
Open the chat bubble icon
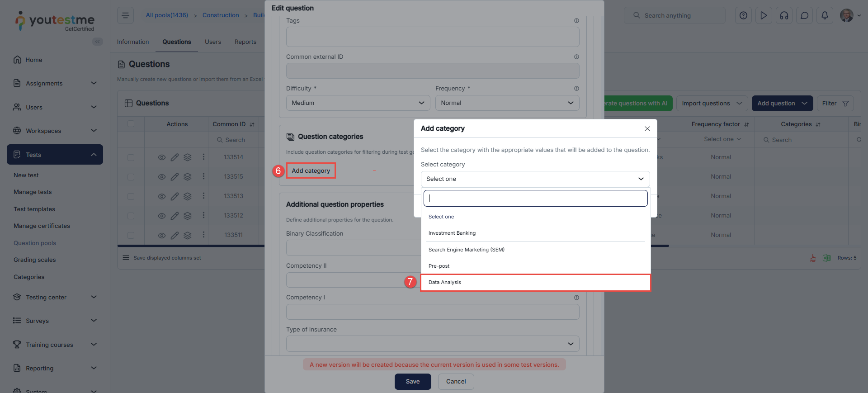tap(804, 15)
